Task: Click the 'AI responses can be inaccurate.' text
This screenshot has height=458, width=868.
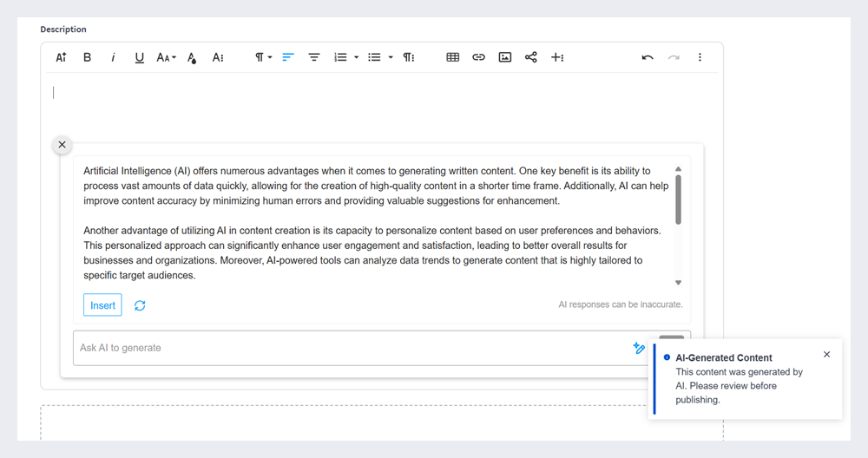Action: tap(620, 304)
